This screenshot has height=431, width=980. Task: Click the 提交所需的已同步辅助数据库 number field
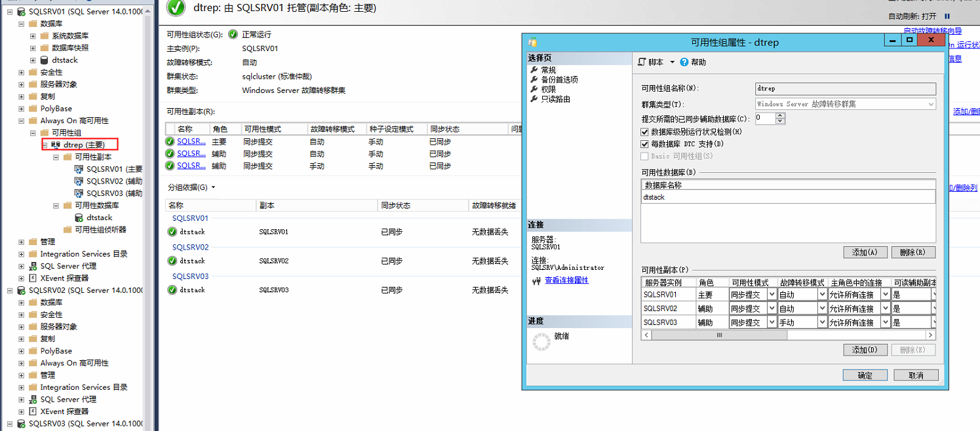765,119
